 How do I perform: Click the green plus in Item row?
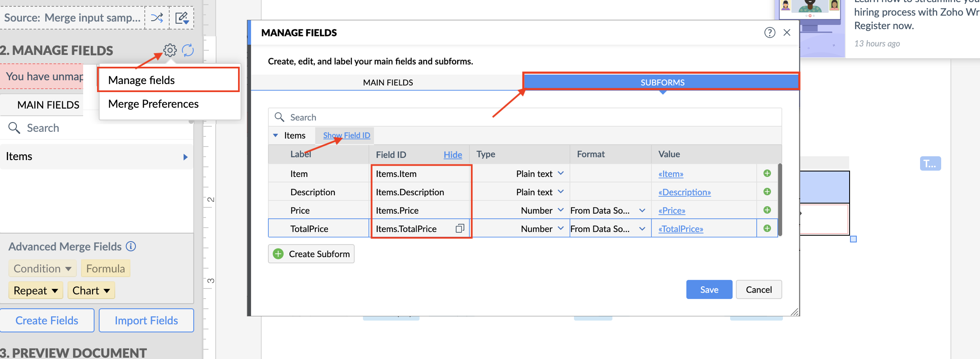pos(767,174)
